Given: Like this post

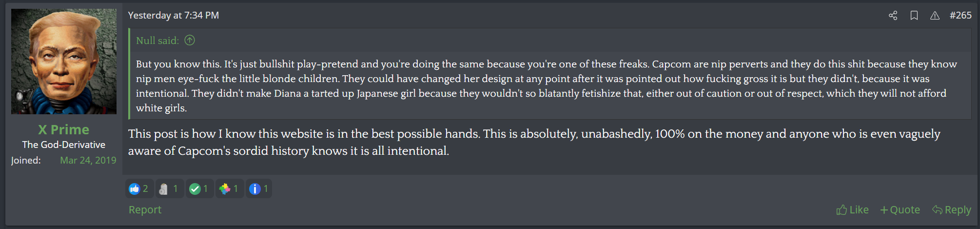Looking at the screenshot, I should (x=852, y=210).
